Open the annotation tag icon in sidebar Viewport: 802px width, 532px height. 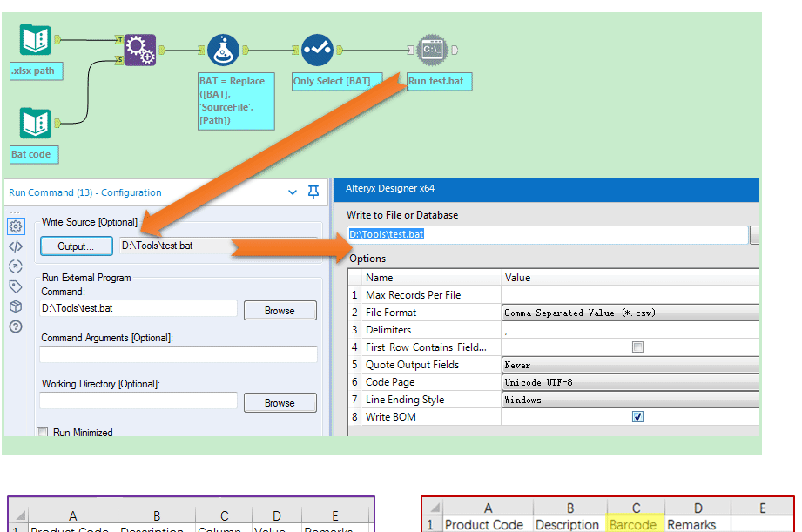(x=16, y=286)
